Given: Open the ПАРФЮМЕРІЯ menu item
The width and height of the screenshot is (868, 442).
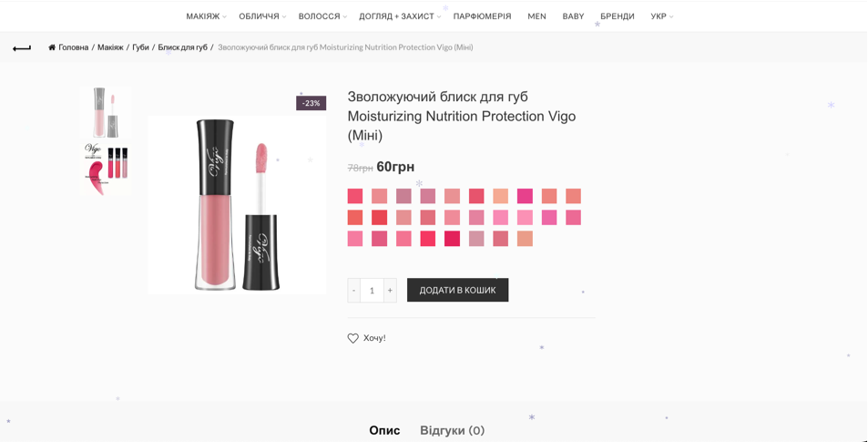Looking at the screenshot, I should pyautogui.click(x=482, y=16).
